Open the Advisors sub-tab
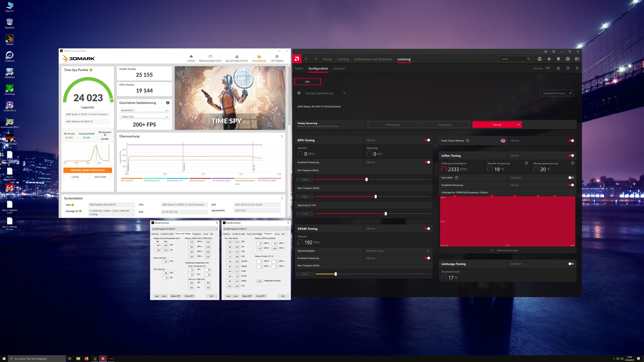The width and height of the screenshot is (644, 362). point(339,68)
